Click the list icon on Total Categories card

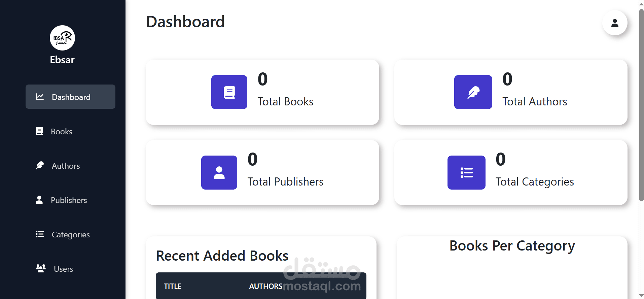[466, 172]
